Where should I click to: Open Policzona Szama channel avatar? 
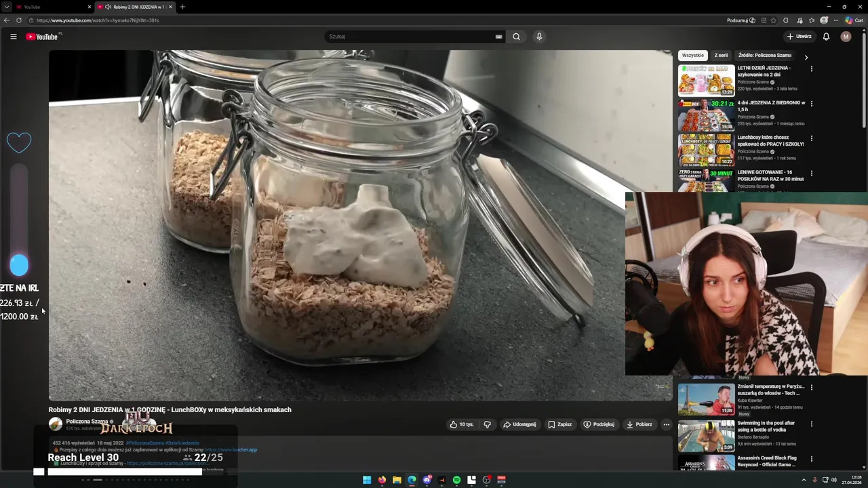point(56,424)
